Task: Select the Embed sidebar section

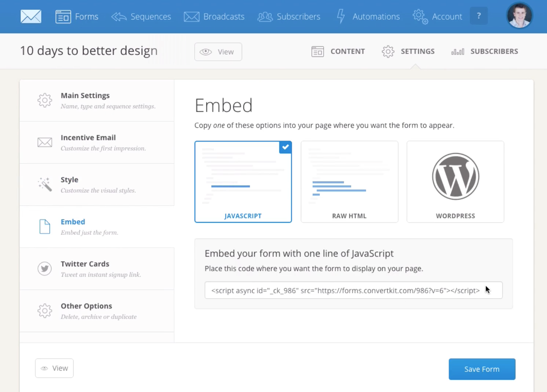Action: 97,227
